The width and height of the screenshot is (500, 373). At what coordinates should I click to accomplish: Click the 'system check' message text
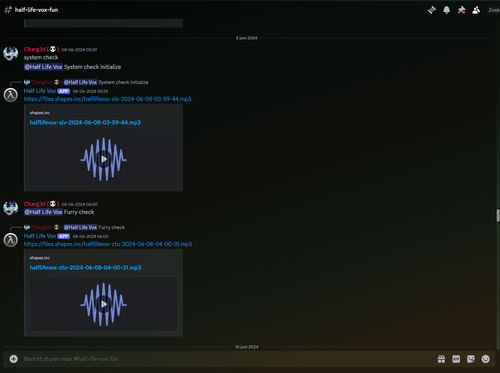tap(41, 58)
